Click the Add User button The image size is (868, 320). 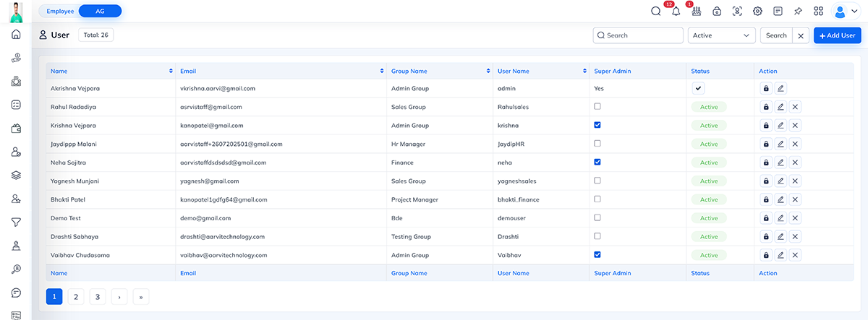(x=837, y=35)
